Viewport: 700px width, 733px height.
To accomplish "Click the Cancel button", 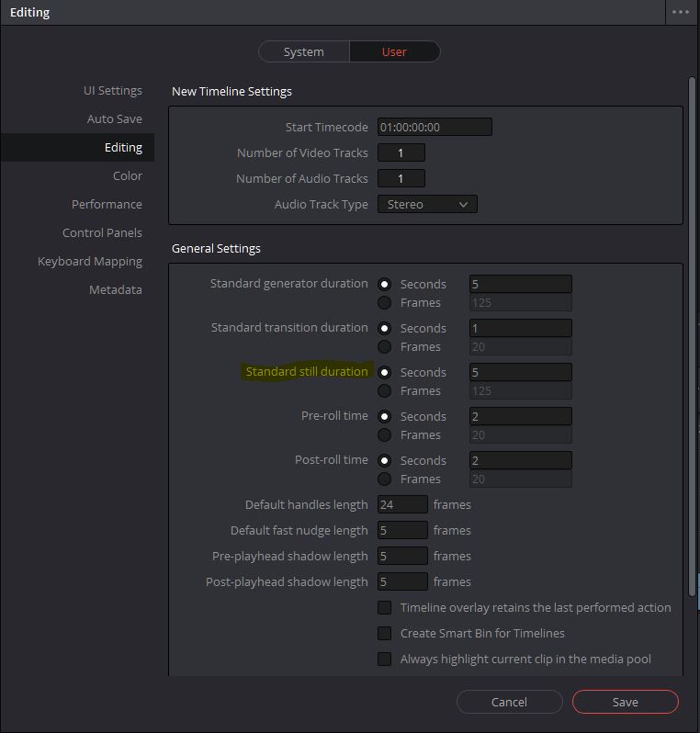I will tap(509, 702).
